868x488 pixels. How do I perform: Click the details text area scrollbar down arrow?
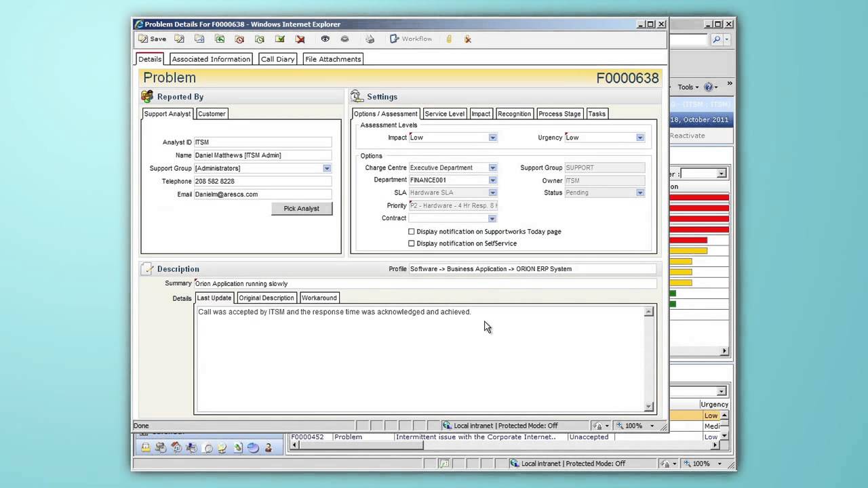click(648, 407)
